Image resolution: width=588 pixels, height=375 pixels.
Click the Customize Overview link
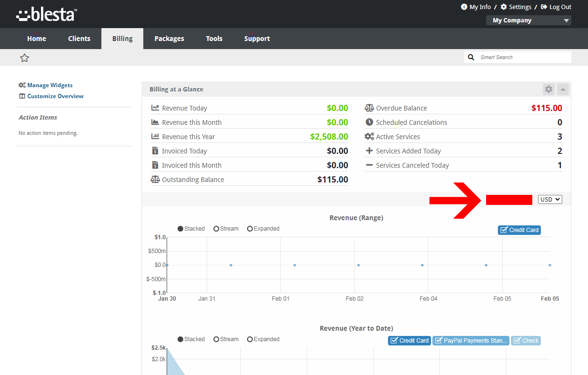pos(55,96)
